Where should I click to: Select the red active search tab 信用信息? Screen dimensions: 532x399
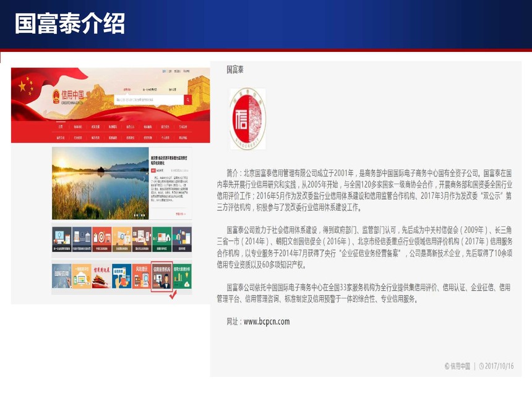coord(127,90)
